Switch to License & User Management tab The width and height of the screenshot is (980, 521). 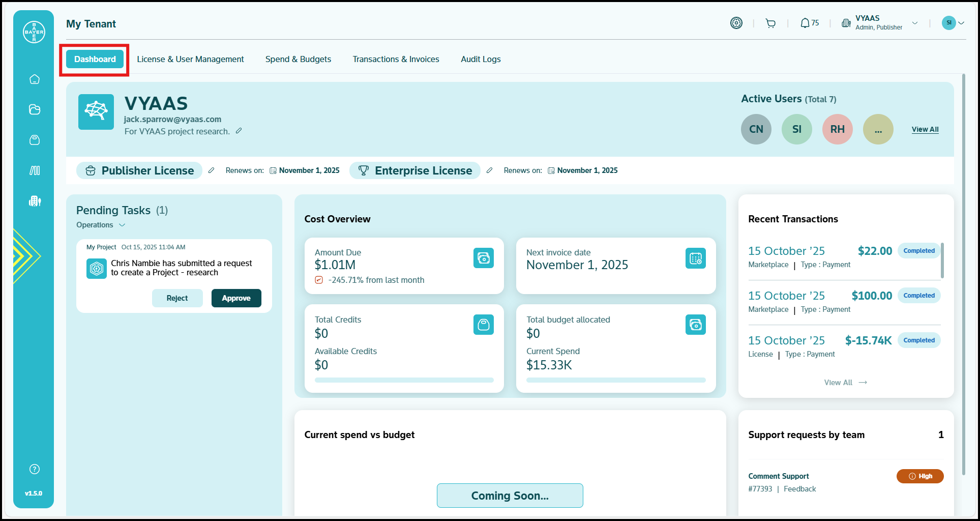click(x=190, y=59)
